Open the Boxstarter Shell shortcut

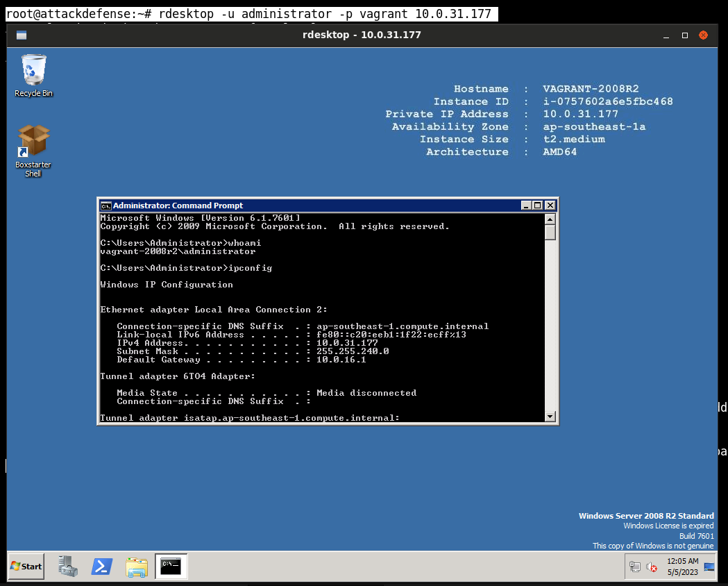pos(33,151)
